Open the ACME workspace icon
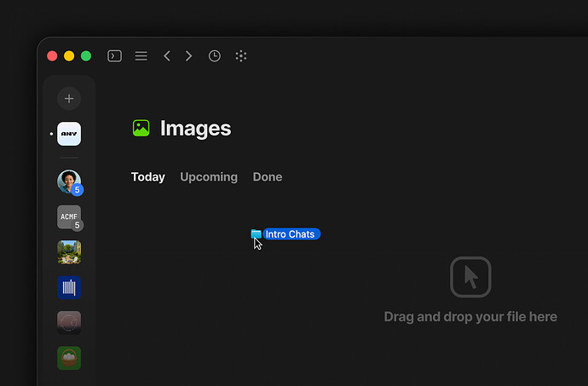This screenshot has height=386, width=588. (x=69, y=217)
